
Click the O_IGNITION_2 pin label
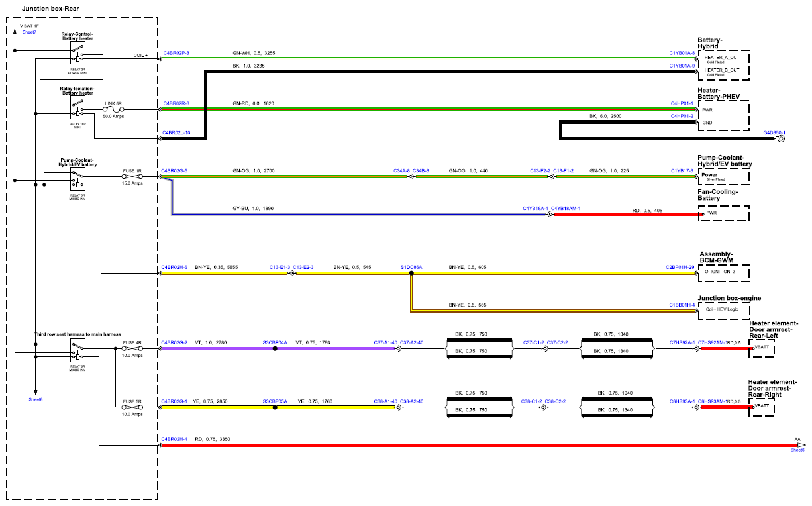tap(720, 272)
